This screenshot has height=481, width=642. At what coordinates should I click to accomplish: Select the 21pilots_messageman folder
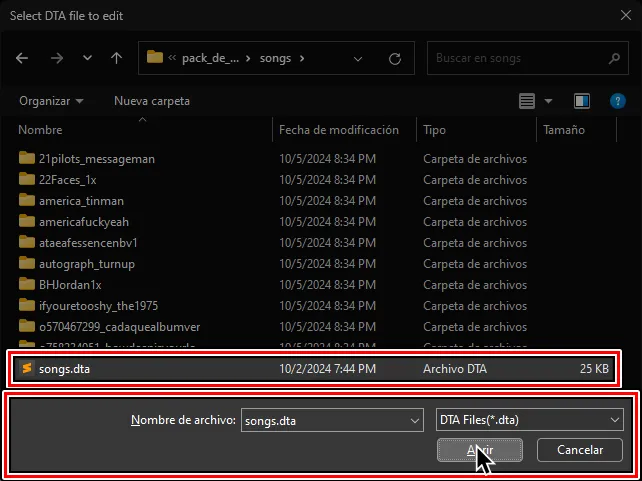pos(97,159)
